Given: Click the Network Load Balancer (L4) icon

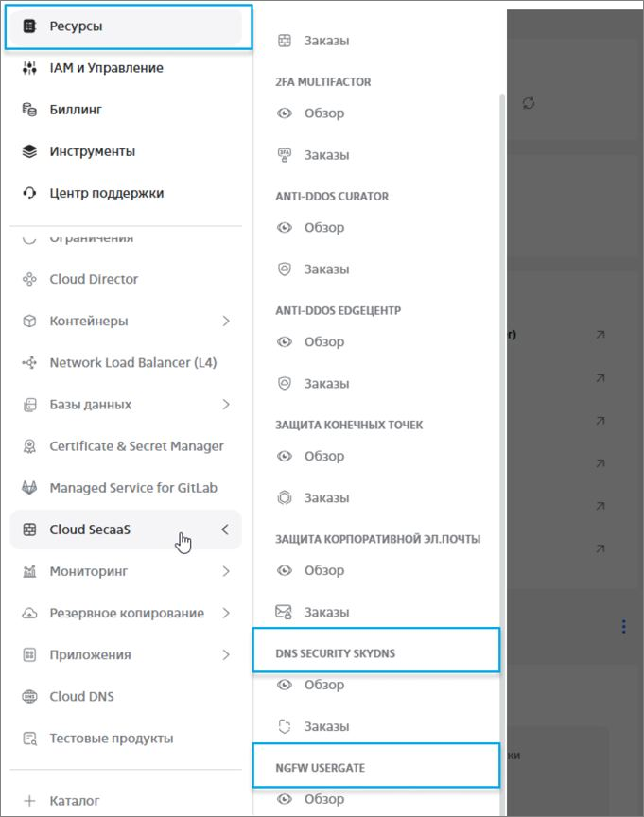Looking at the screenshot, I should (x=29, y=363).
